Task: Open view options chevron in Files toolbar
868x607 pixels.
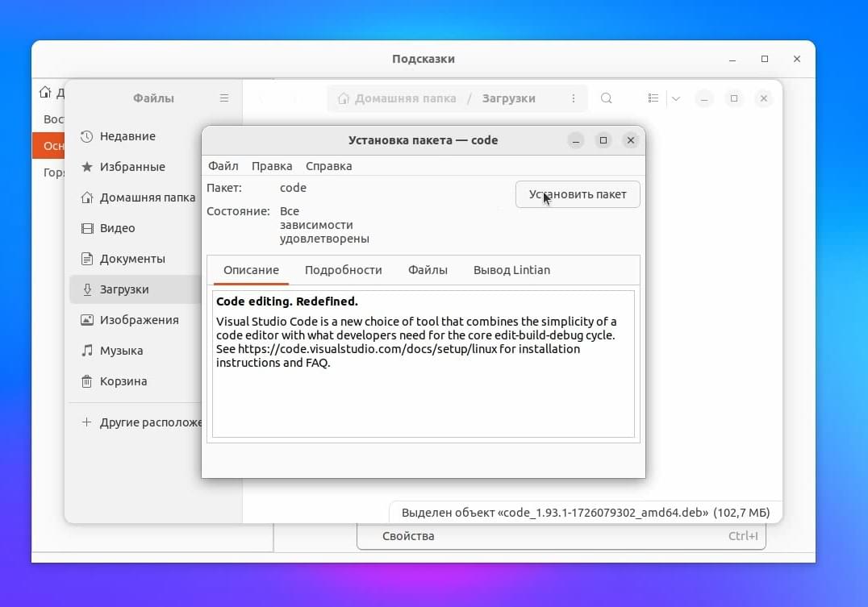Action: [676, 98]
